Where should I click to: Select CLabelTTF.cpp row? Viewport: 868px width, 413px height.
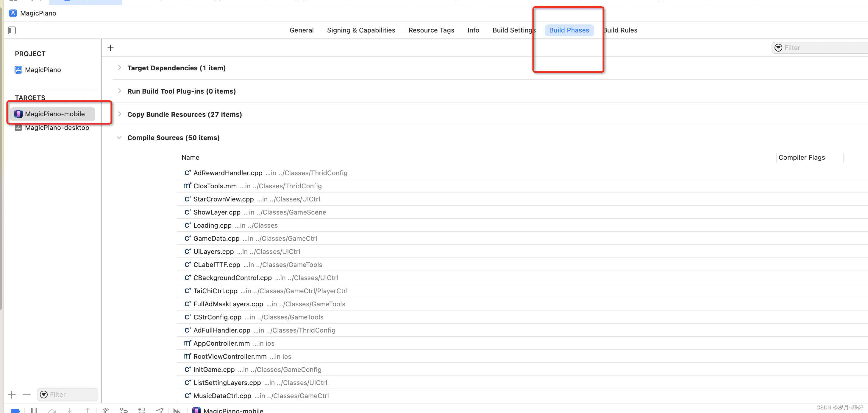[x=522, y=265]
